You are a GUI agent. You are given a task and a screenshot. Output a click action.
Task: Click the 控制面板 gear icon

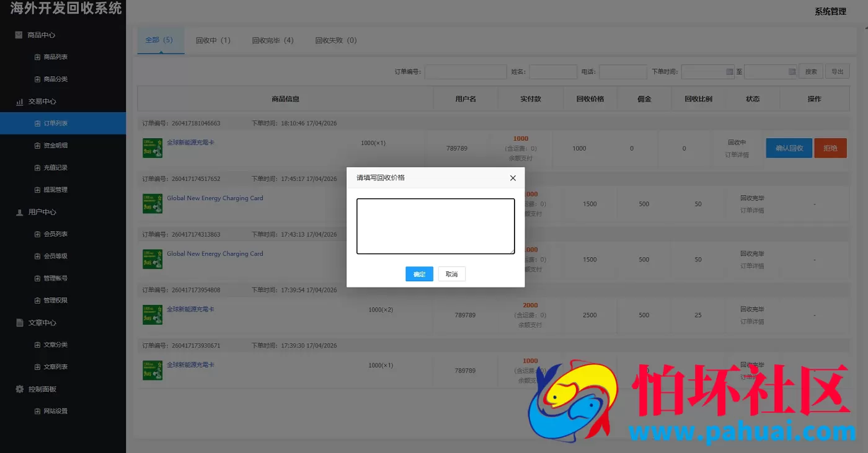(19, 389)
